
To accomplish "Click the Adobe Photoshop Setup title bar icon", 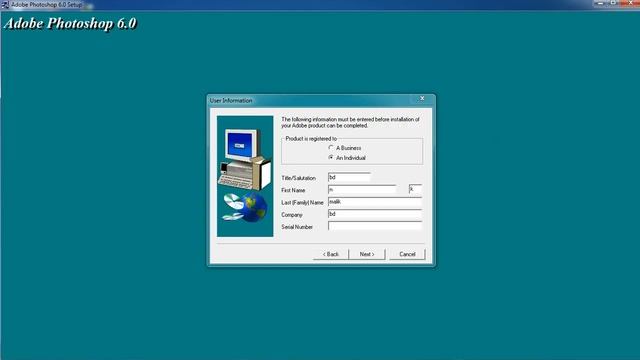I will tap(5, 5).
